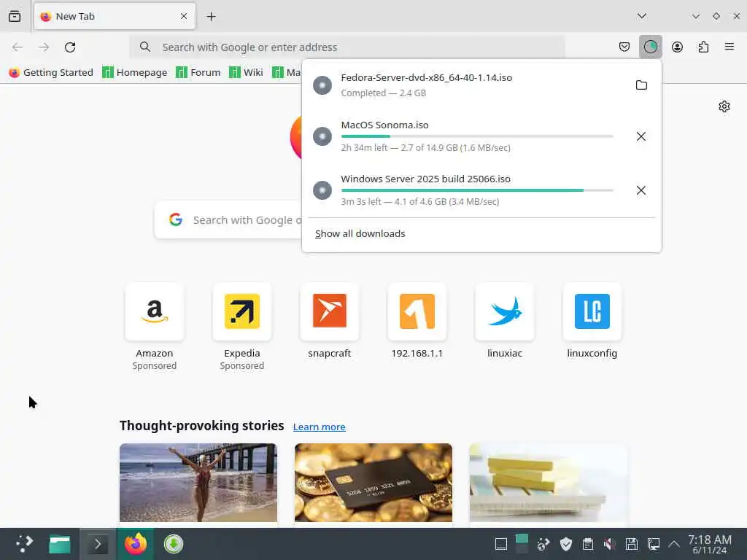Open the network connection tray icon

point(653,544)
